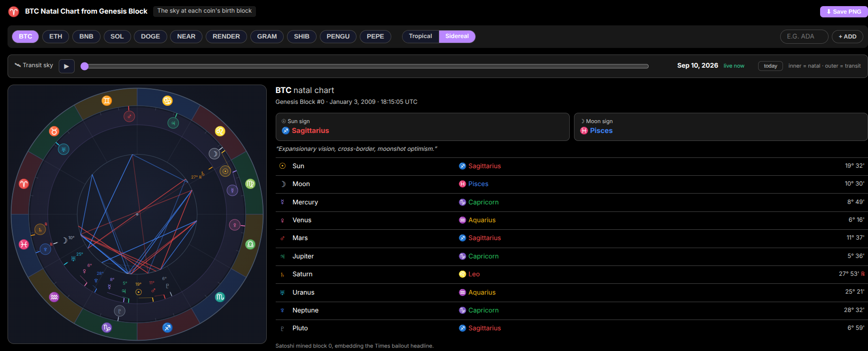Open the SHIB coin chart
The width and height of the screenshot is (868, 351).
[302, 37]
